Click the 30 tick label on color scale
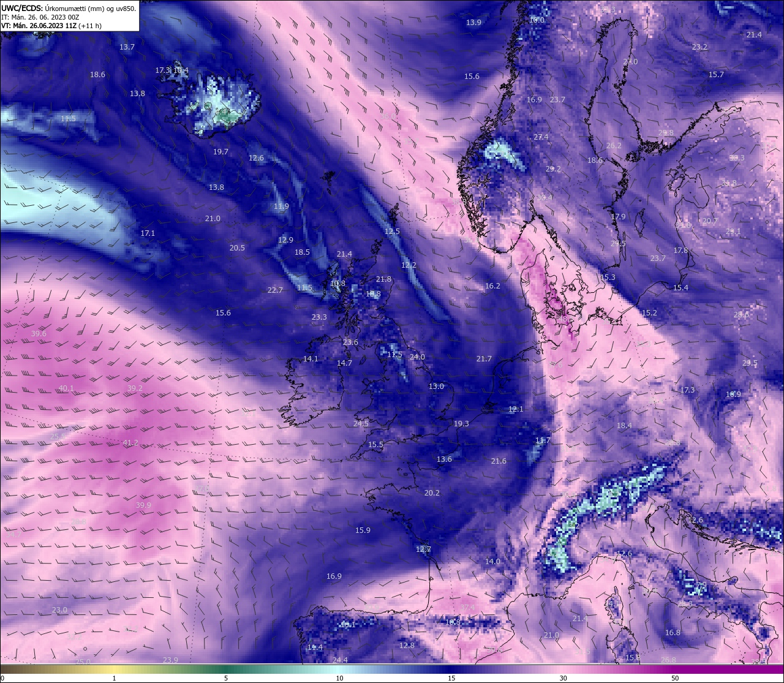Viewport: 784px width, 683px height. 563,678
